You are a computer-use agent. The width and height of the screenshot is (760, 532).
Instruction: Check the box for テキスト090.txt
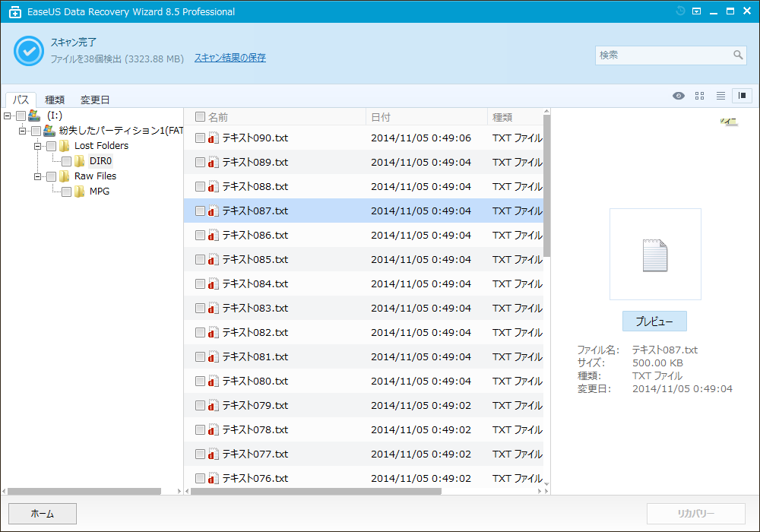[200, 138]
